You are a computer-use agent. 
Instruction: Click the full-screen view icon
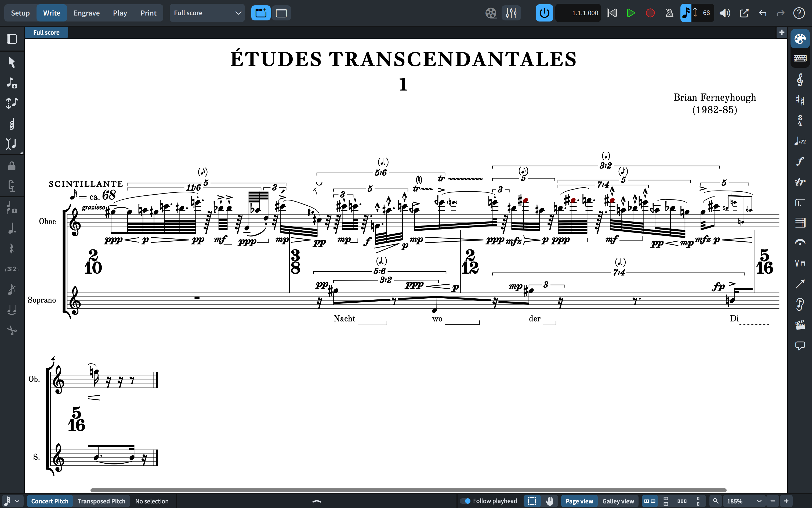click(281, 13)
